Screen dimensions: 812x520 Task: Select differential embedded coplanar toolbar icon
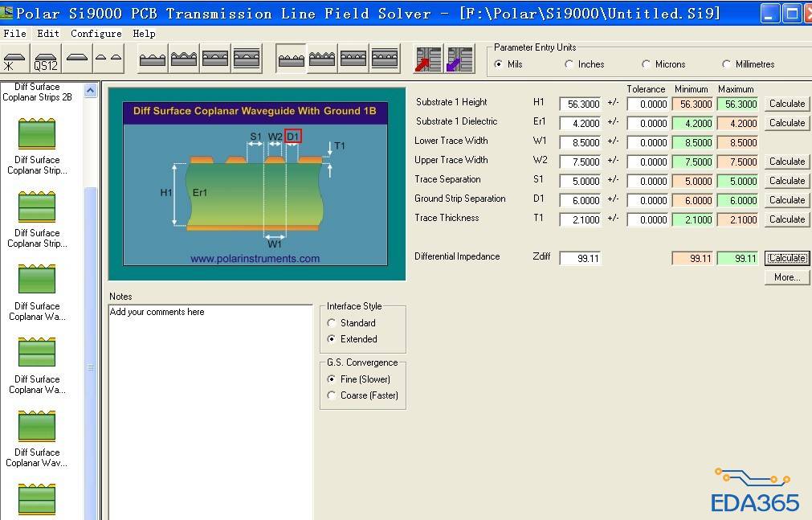tap(353, 59)
